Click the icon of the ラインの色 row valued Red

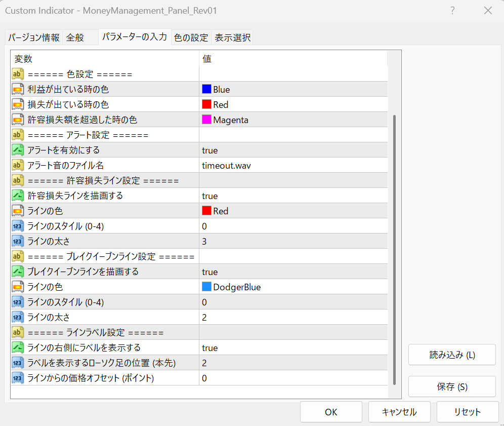pyautogui.click(x=18, y=211)
